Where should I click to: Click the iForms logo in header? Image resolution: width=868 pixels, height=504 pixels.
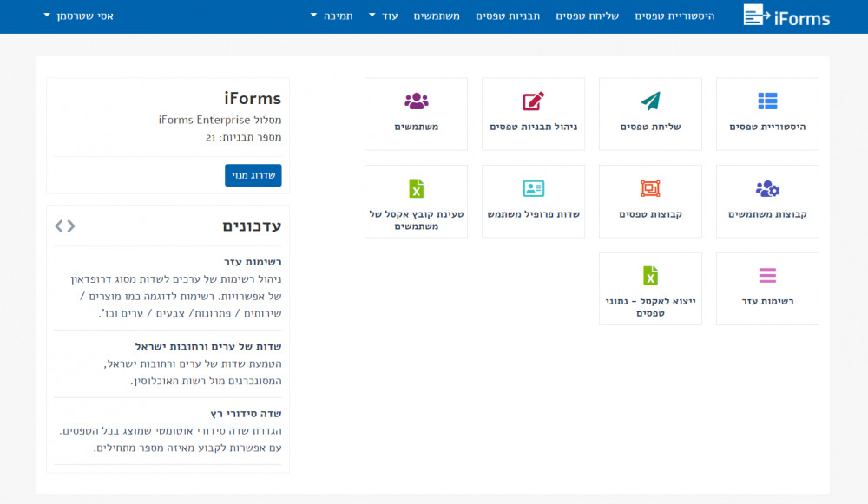point(786,16)
